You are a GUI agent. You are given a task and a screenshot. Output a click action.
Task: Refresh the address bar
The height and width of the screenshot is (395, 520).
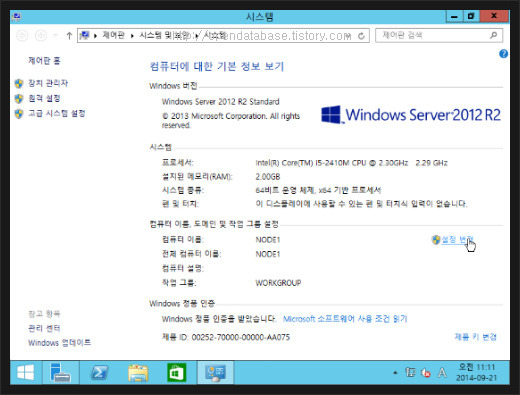tap(361, 36)
